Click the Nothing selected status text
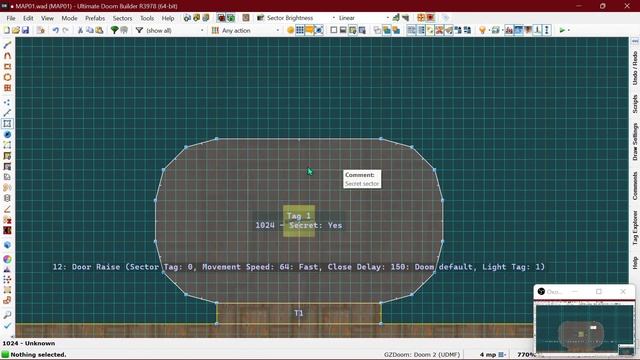This screenshot has width=640, height=360. pos(38,354)
